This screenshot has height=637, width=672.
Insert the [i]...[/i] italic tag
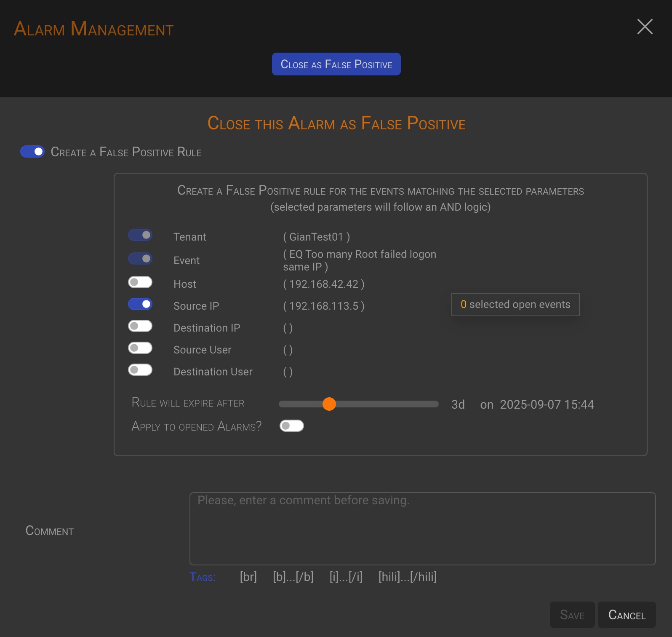[346, 577]
